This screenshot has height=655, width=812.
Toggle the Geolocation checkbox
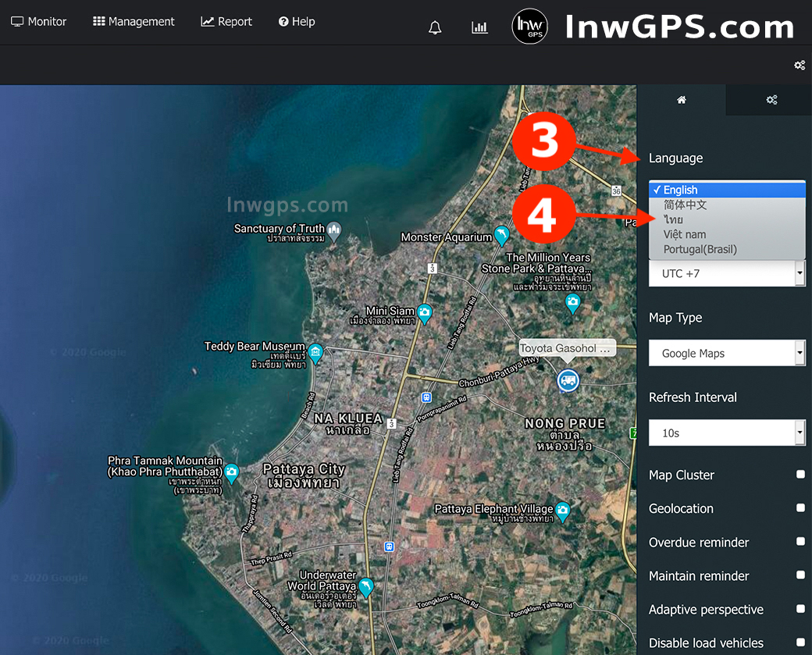800,508
